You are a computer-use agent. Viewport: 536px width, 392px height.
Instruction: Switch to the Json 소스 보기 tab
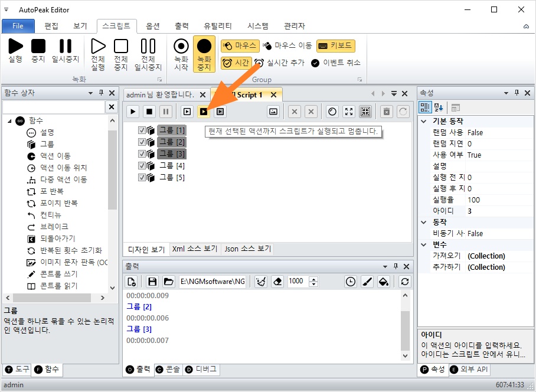click(247, 249)
